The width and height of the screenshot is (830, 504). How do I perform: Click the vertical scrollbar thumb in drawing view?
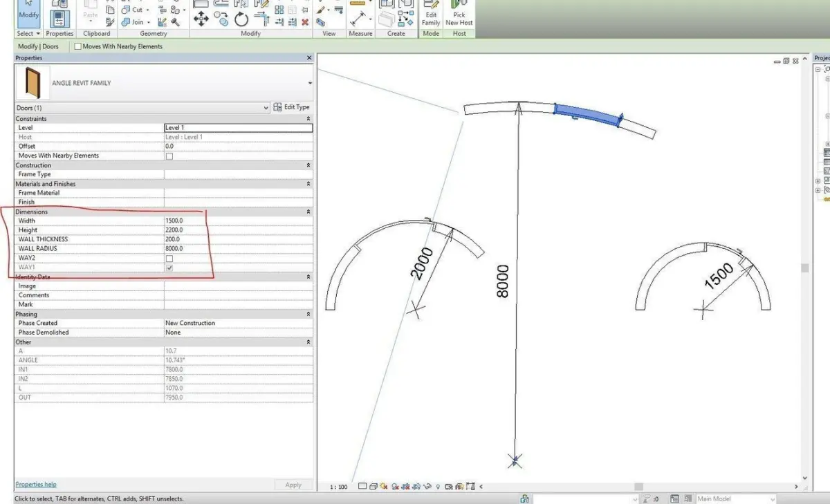804,268
